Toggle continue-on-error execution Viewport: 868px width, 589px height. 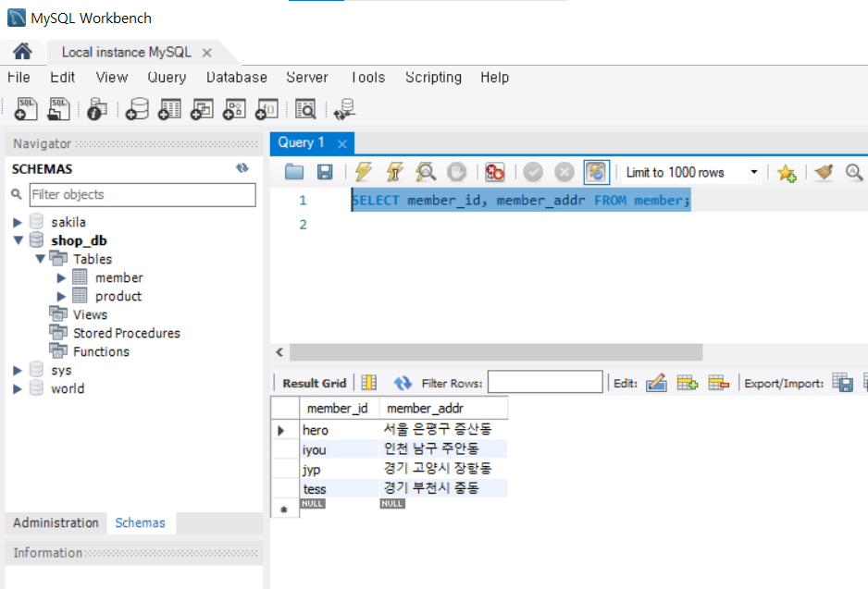point(494,172)
